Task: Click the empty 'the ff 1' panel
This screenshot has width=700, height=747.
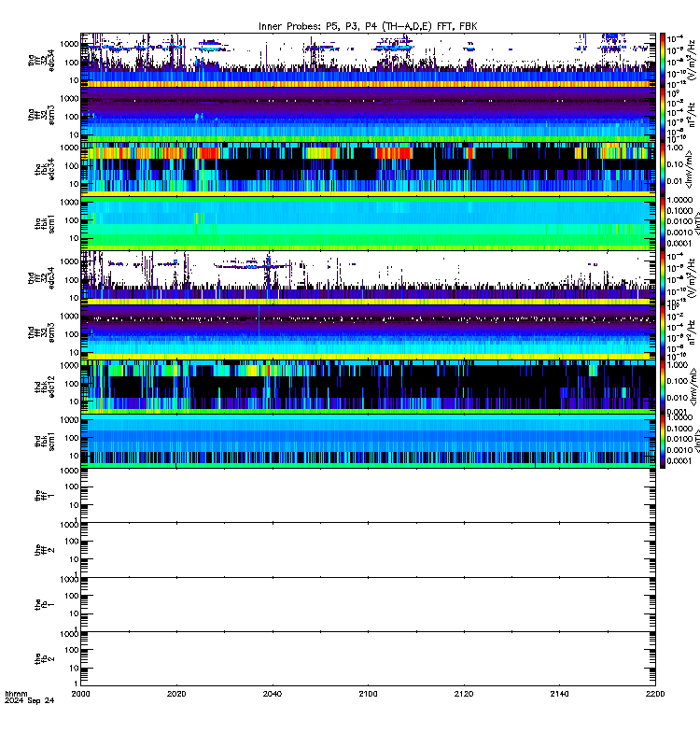Action: (x=368, y=496)
